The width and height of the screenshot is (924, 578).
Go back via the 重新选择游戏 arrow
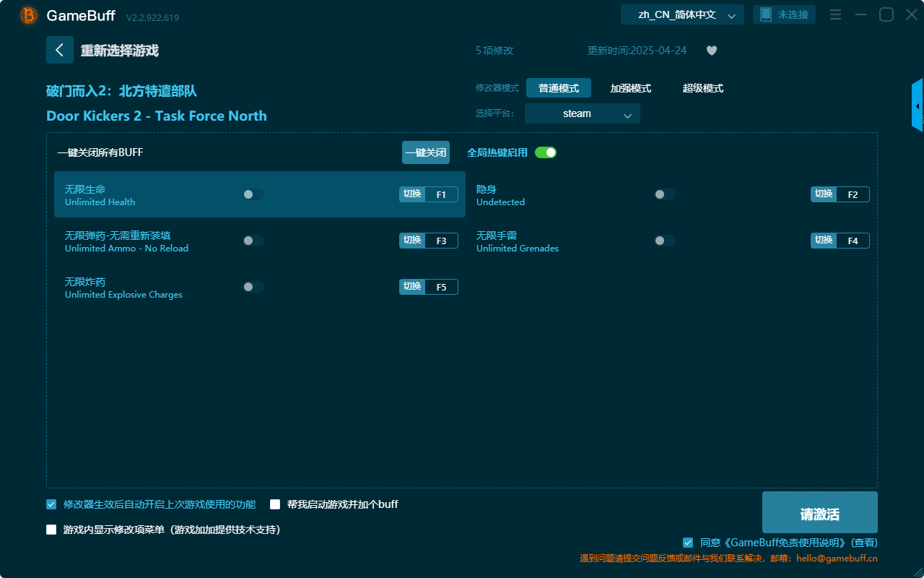coord(60,50)
